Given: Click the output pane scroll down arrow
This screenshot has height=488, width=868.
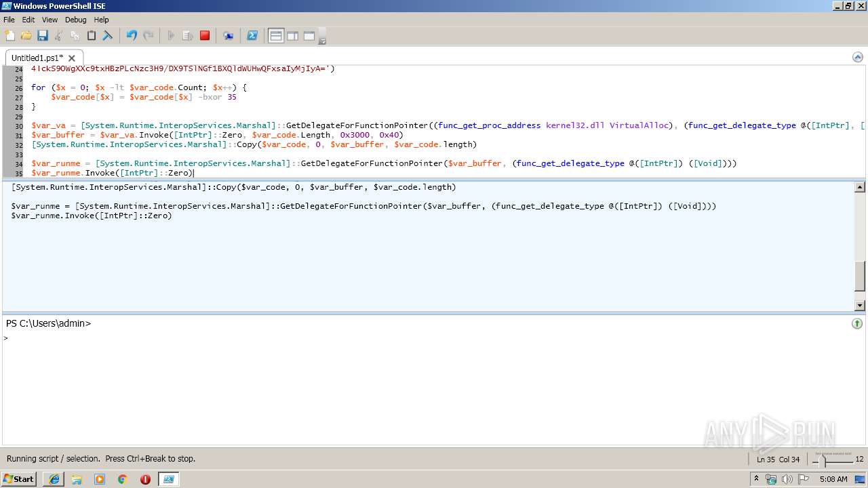Looking at the screenshot, I should pos(860,306).
